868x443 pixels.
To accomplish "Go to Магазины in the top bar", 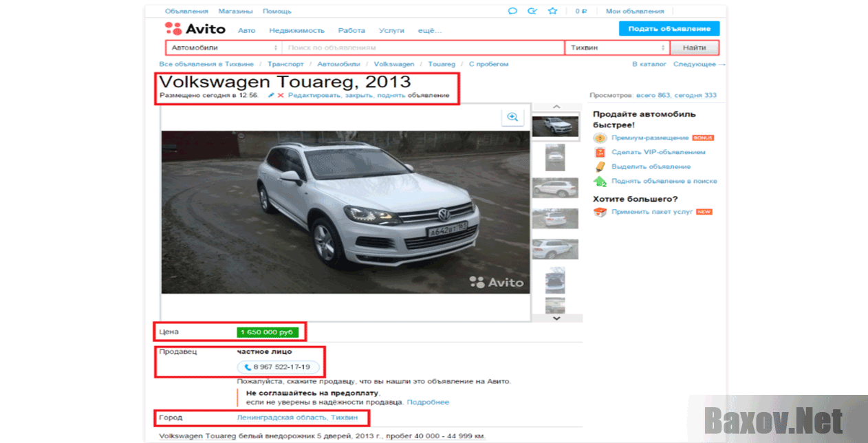I will [236, 11].
